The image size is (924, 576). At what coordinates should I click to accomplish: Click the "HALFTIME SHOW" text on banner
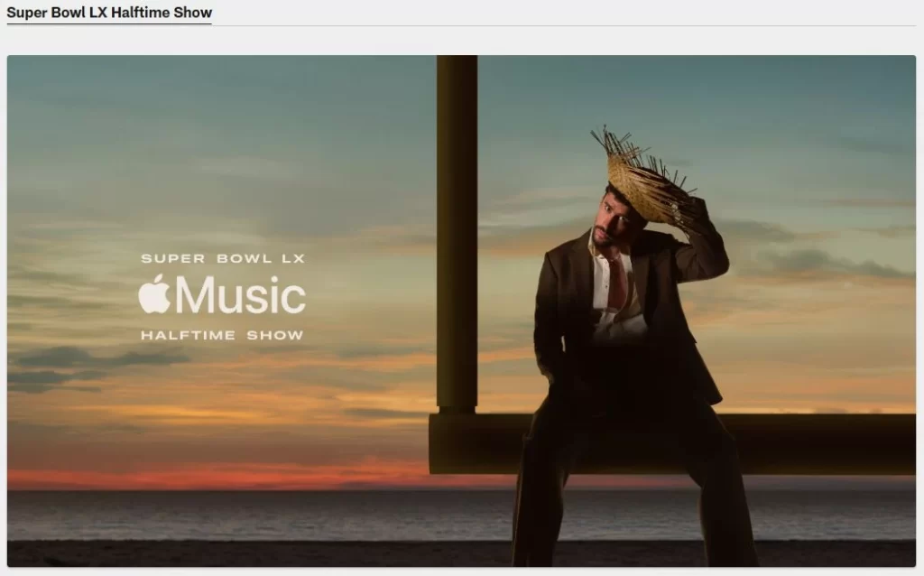coord(222,335)
